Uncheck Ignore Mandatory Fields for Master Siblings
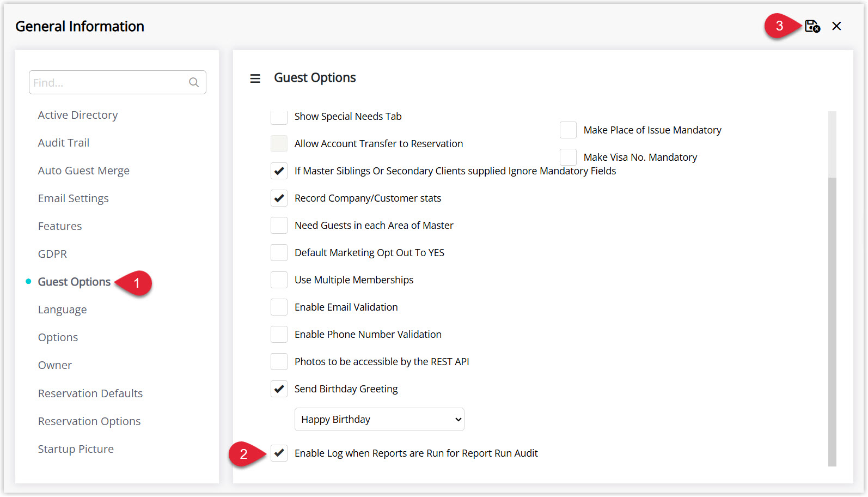This screenshot has width=868, height=497. pos(279,171)
